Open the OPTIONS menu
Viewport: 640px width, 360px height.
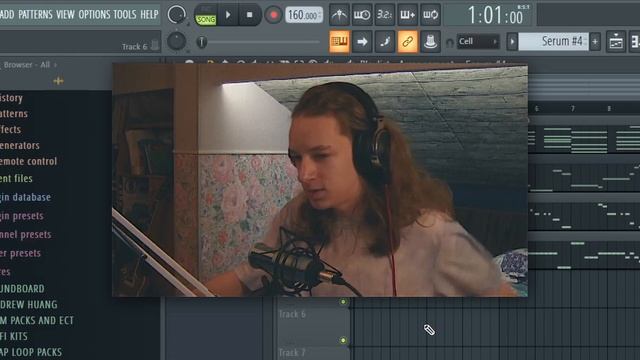coord(94,15)
